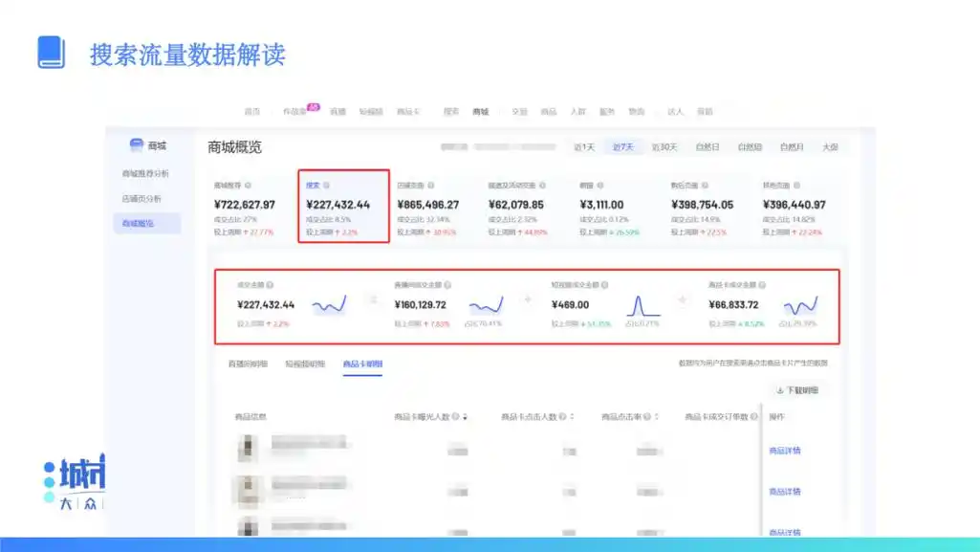Switch to the 短视频明细 tab
The height and width of the screenshot is (552, 980).
[x=304, y=364]
